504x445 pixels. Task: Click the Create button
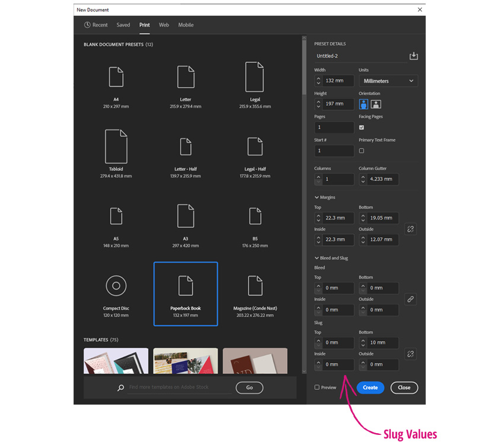point(370,387)
